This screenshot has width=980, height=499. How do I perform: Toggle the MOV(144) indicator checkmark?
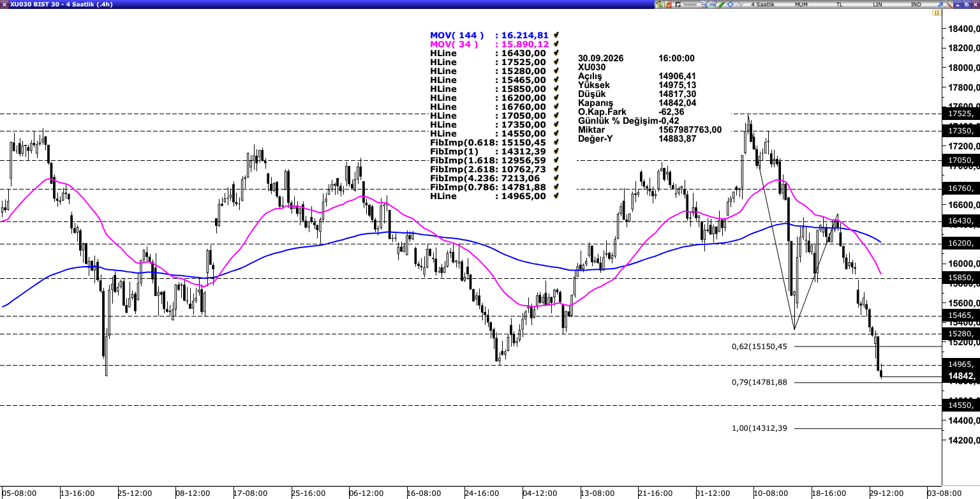556,36
